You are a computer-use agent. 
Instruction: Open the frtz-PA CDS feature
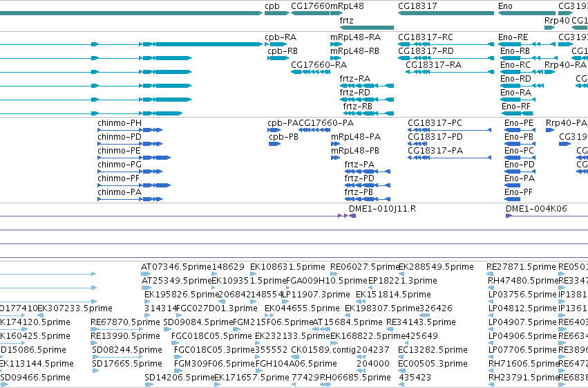[x=368, y=172]
